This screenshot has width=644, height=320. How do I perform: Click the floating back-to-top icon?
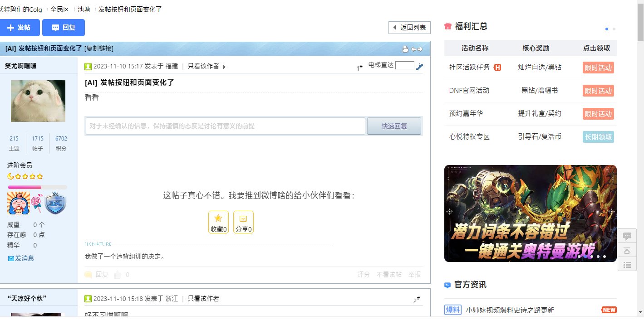coord(627,251)
